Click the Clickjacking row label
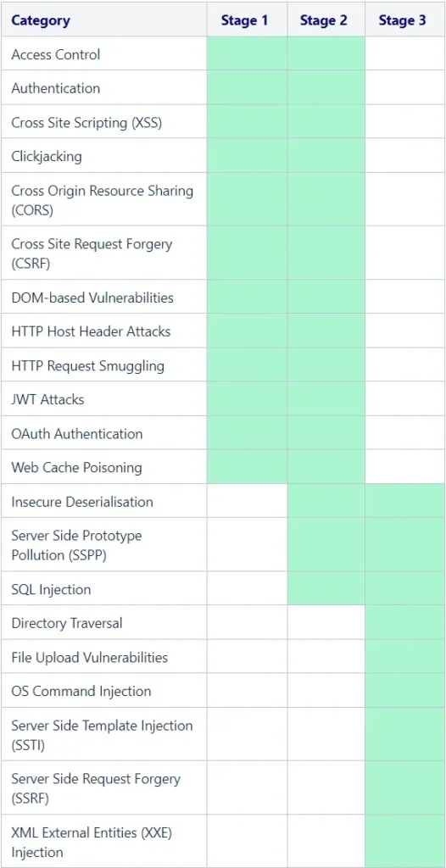The image size is (446, 868). (47, 157)
